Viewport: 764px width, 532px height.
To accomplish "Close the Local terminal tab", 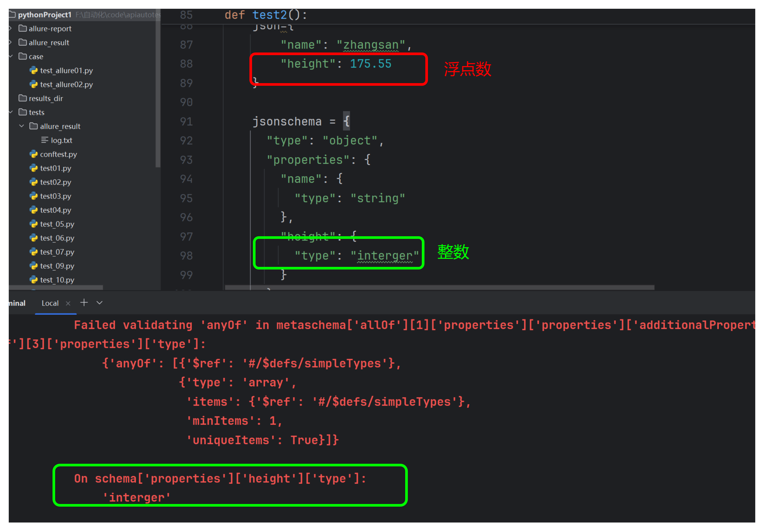I will point(68,303).
